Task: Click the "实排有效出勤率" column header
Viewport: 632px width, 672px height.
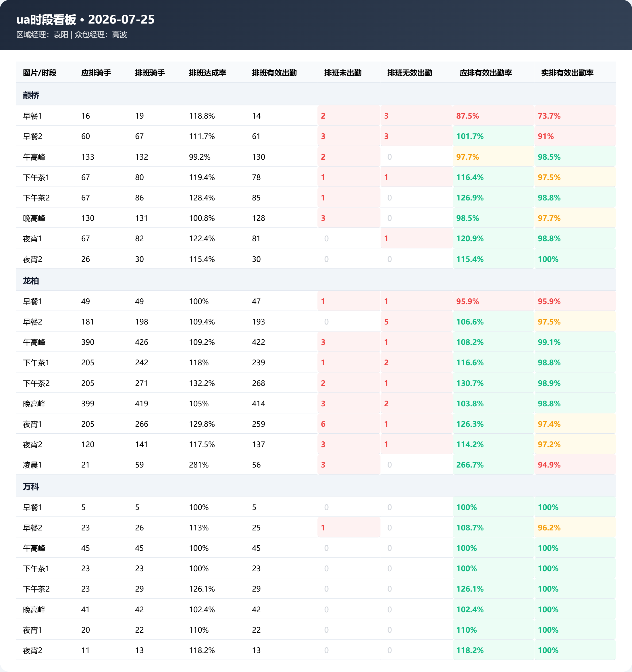Action: point(567,73)
